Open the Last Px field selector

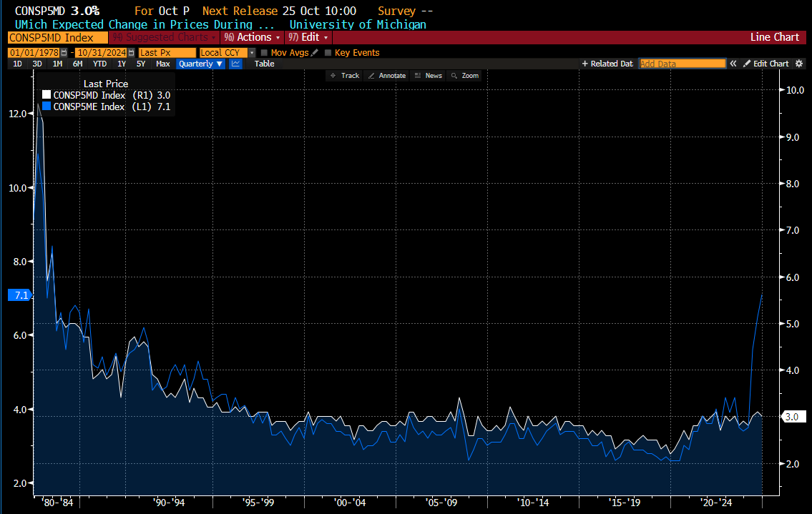click(167, 53)
